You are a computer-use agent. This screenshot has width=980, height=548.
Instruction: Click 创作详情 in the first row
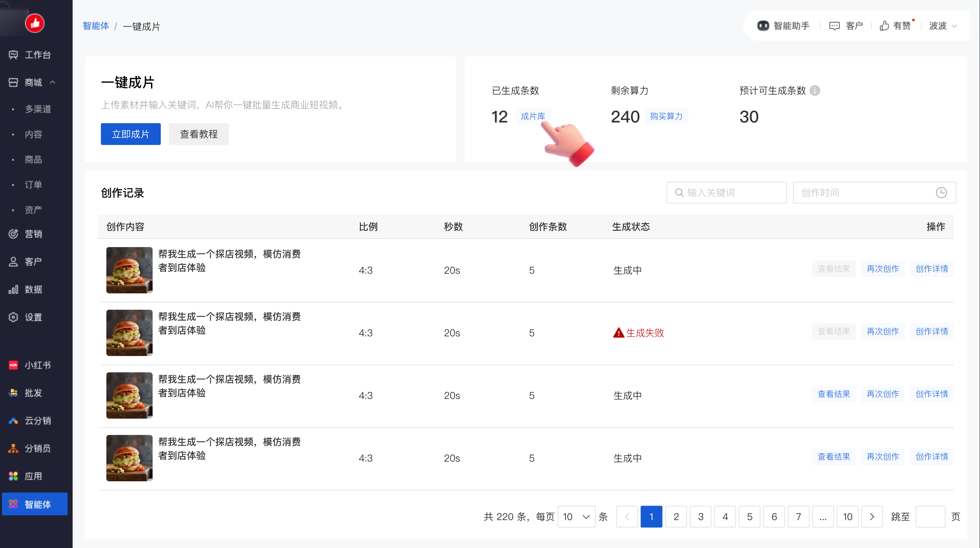pos(932,269)
